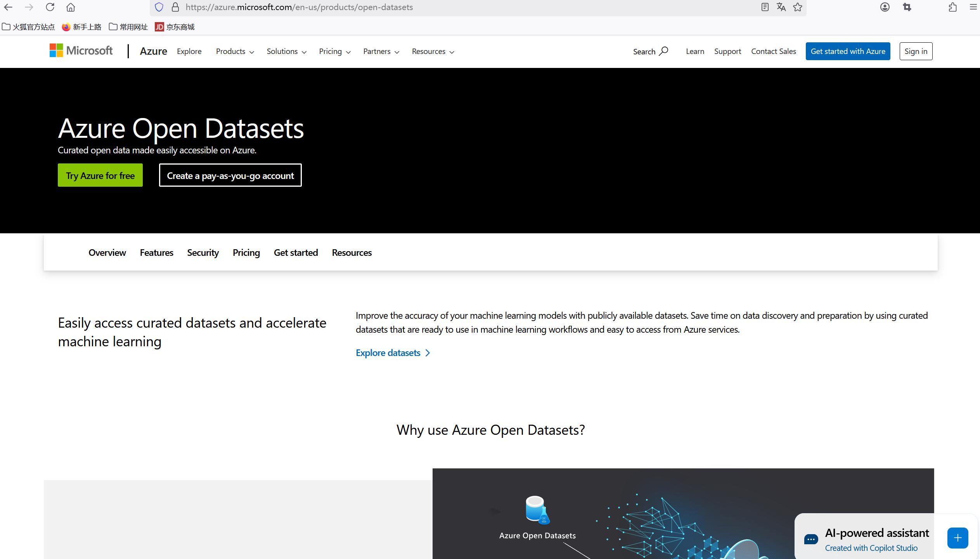The image size is (980, 559).
Task: Click Create a pay-as-you-go account button
Action: (230, 175)
